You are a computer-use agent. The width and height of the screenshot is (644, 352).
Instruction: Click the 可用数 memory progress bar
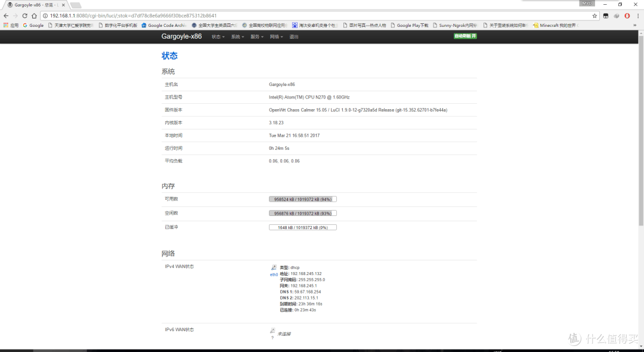[303, 199]
